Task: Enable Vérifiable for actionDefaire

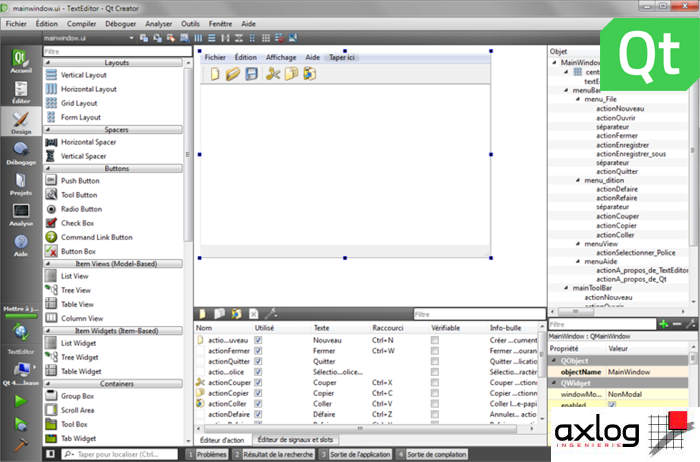Action: tap(435, 414)
